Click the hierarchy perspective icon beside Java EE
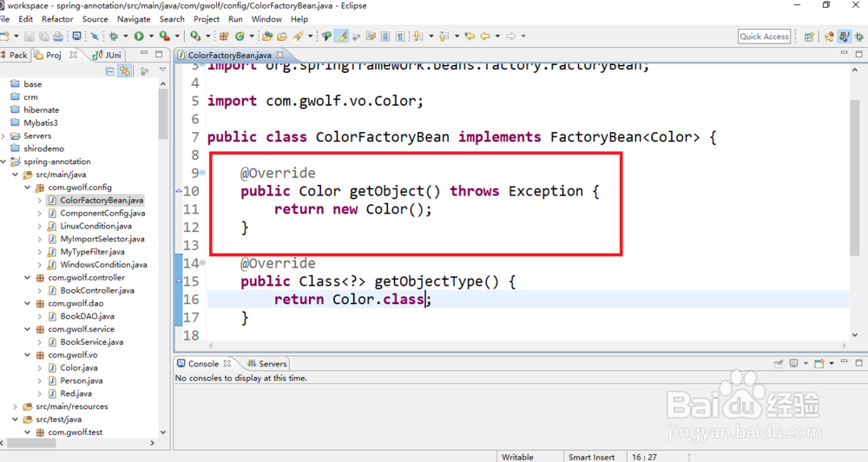This screenshot has width=868, height=462. coord(829,36)
